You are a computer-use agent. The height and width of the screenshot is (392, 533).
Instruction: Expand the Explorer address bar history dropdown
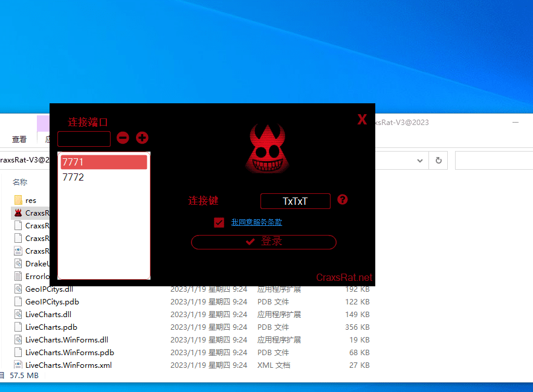point(420,161)
